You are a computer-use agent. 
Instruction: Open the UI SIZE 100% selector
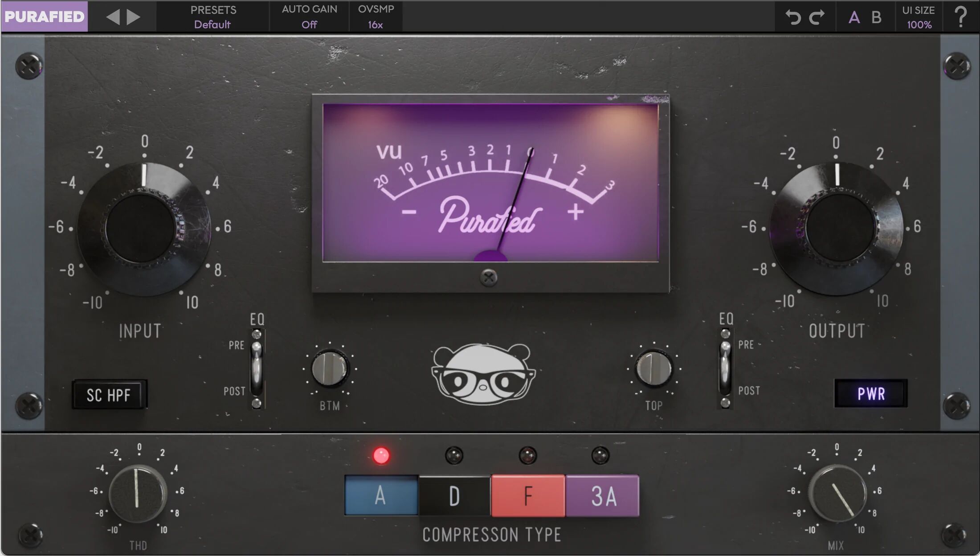[919, 17]
